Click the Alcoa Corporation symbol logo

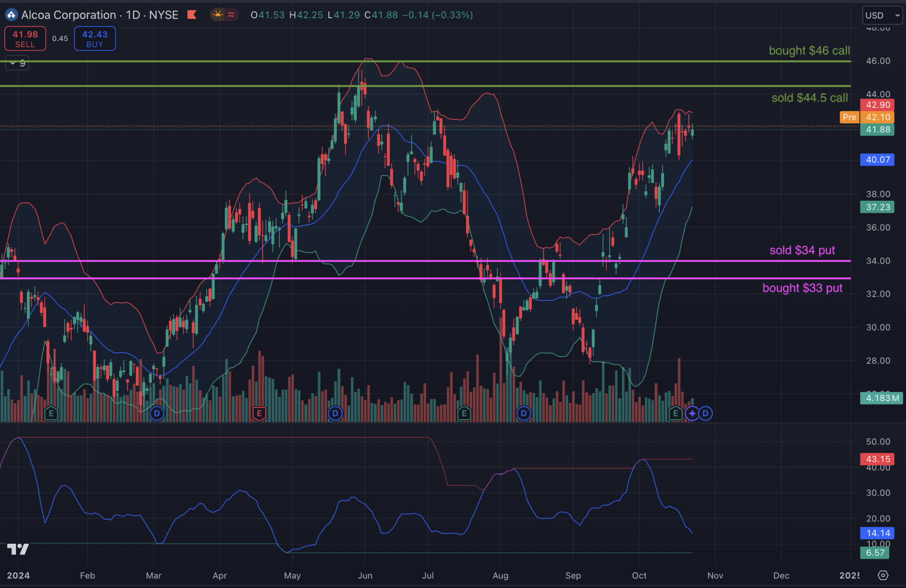coord(11,15)
